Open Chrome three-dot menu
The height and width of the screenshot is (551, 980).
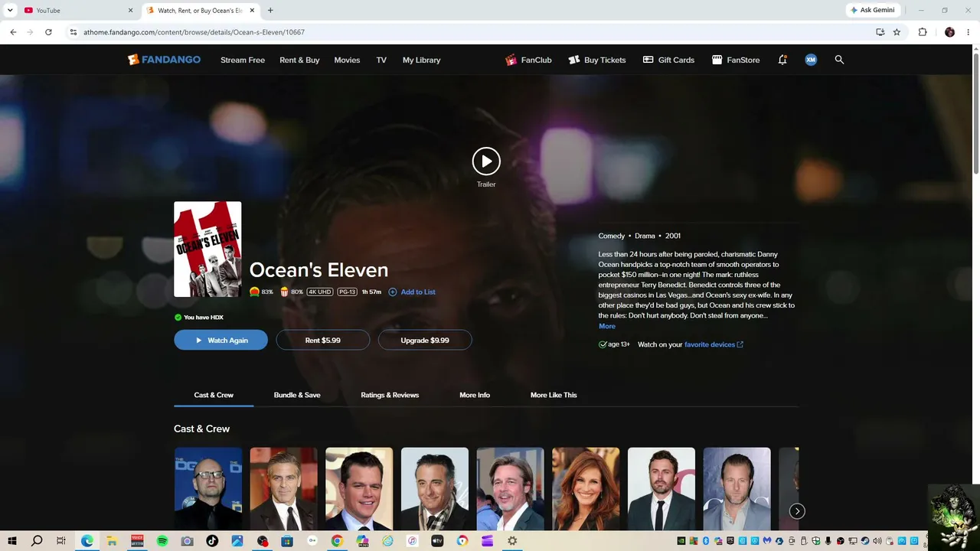(969, 32)
